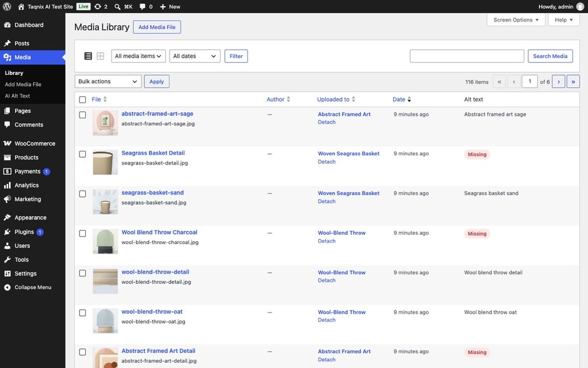Go to next page arrow

tap(559, 82)
